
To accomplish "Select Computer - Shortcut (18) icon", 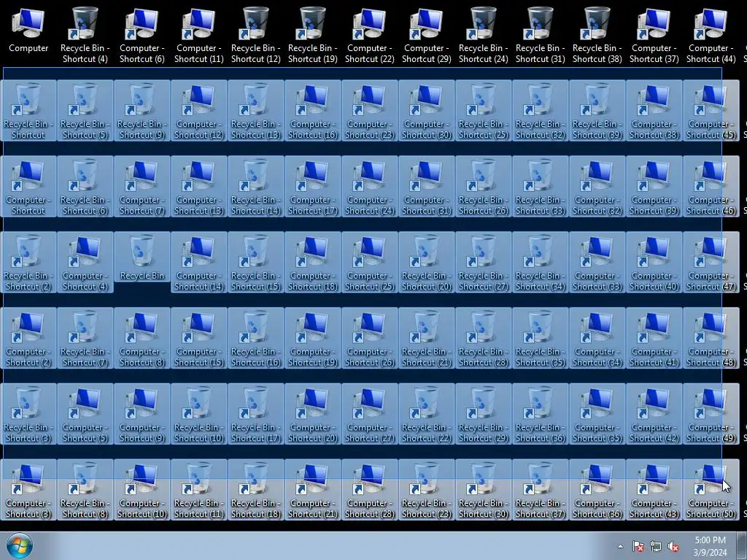I will click(312, 262).
